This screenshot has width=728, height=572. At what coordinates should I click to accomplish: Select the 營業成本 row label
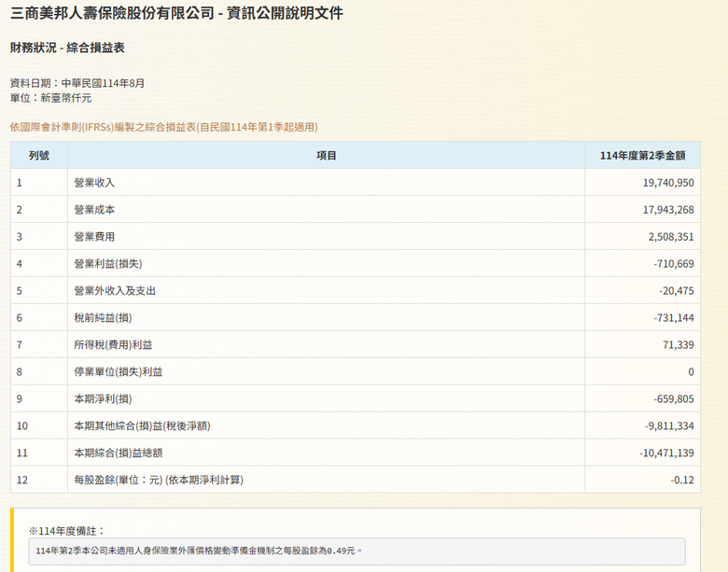94,209
